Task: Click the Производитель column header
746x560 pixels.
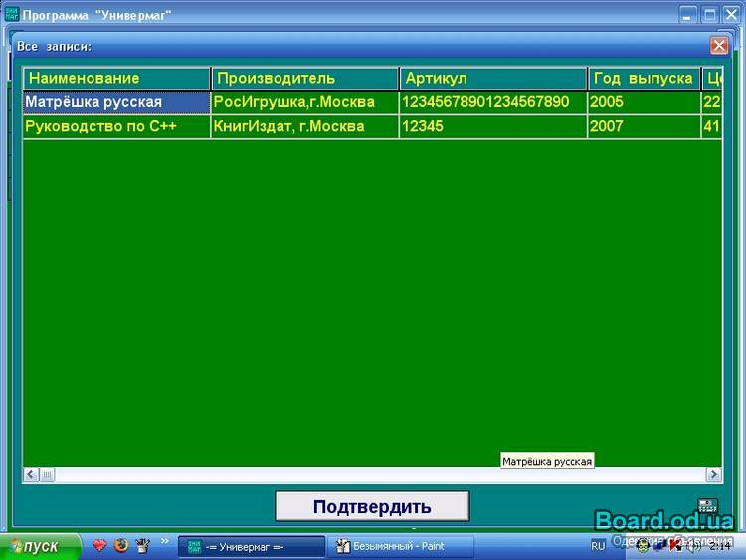Action: coord(304,79)
